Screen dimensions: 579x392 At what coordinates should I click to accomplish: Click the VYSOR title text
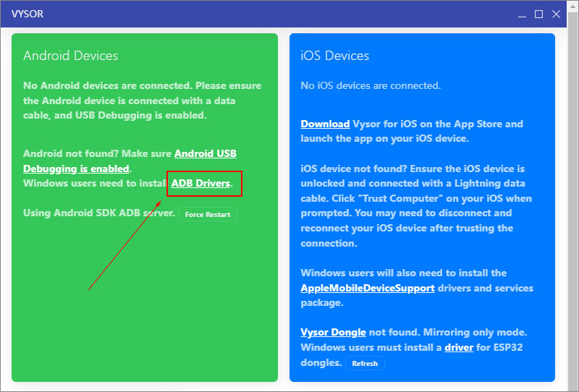28,14
